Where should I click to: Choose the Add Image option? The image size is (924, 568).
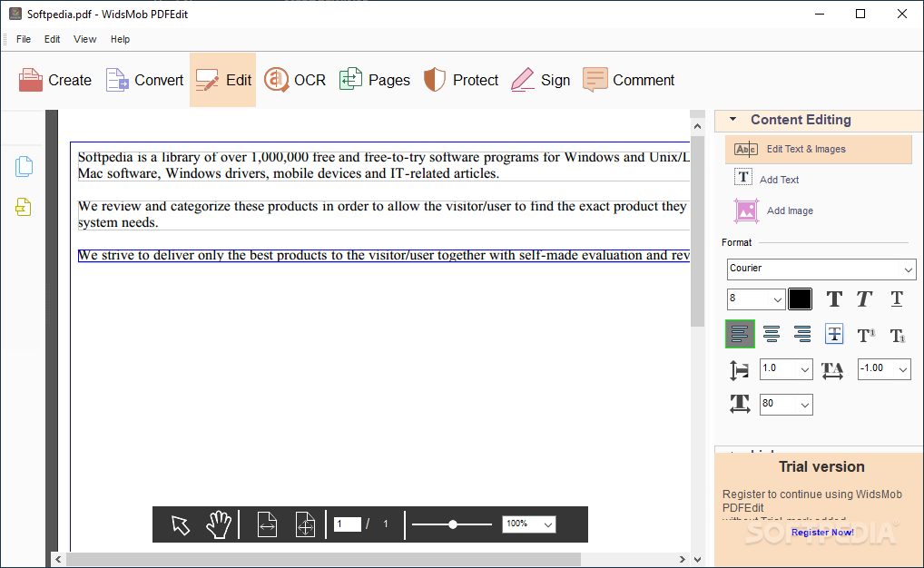[773, 211]
